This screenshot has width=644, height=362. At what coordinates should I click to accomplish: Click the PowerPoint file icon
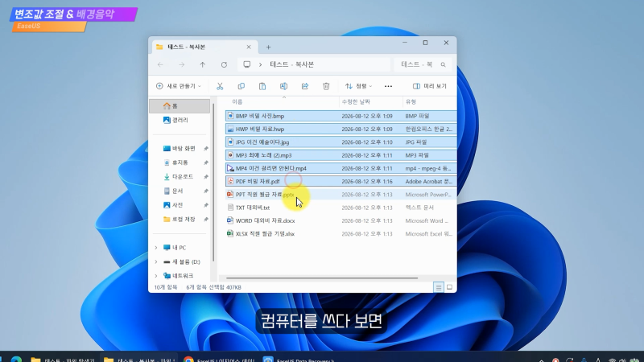230,194
